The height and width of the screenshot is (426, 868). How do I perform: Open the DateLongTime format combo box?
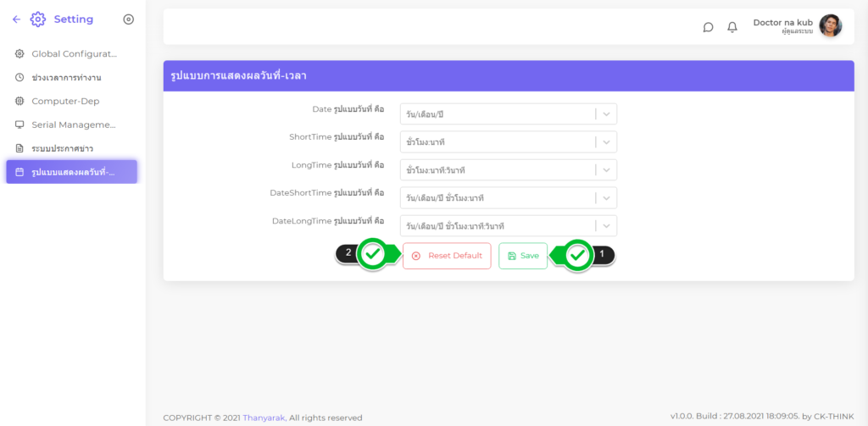pyautogui.click(x=508, y=226)
